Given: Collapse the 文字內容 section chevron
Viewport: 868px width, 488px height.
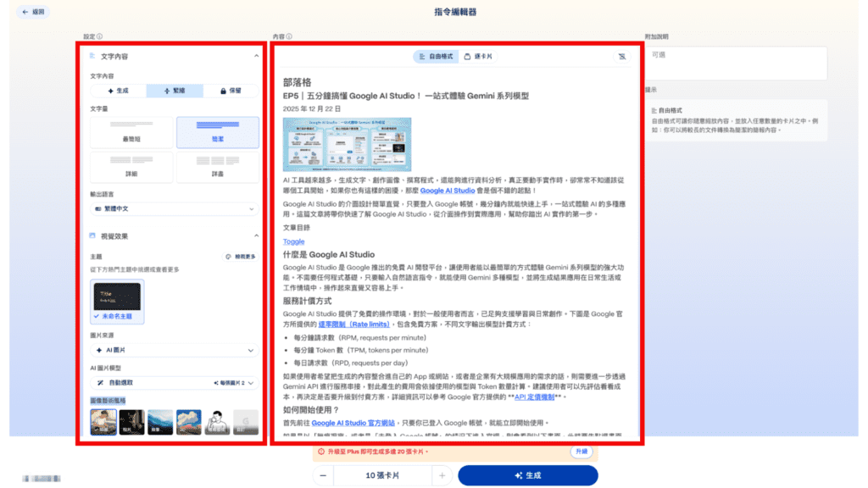Looking at the screenshot, I should (x=256, y=57).
